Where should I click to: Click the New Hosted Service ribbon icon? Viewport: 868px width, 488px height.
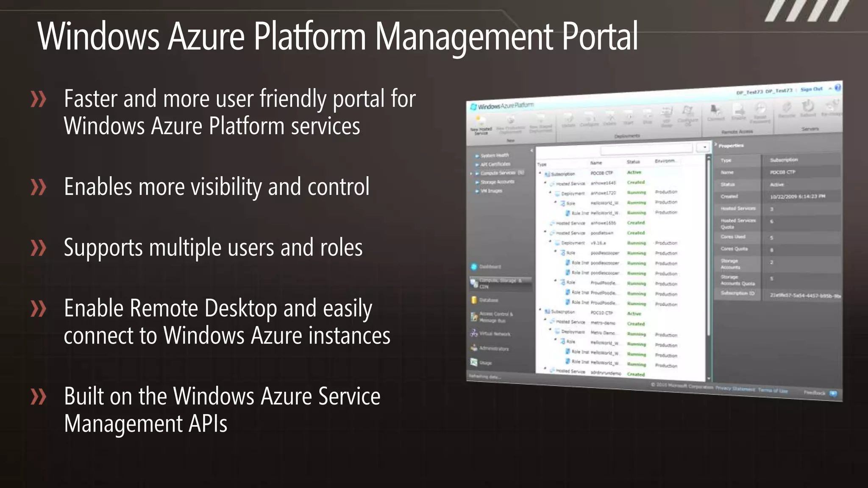click(481, 121)
